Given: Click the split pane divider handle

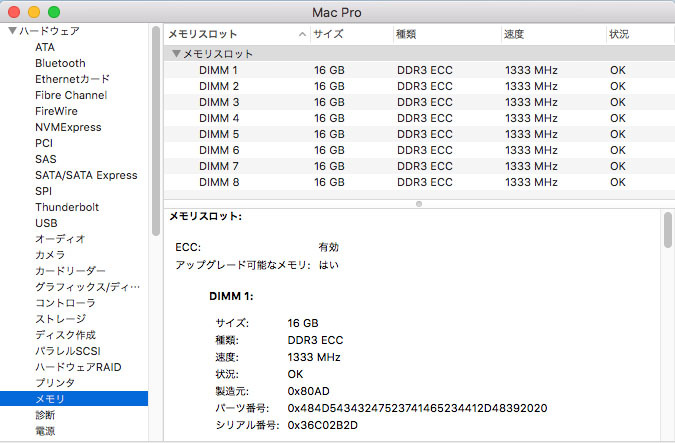Looking at the screenshot, I should point(418,203).
